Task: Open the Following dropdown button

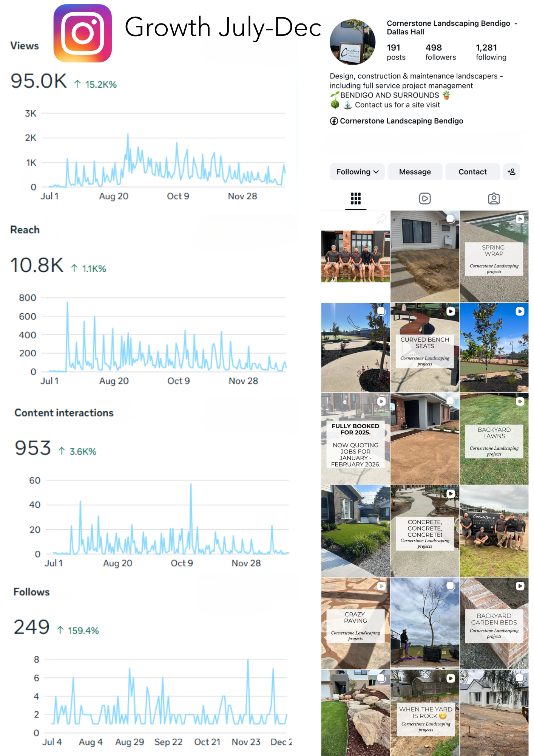Action: 357,172
